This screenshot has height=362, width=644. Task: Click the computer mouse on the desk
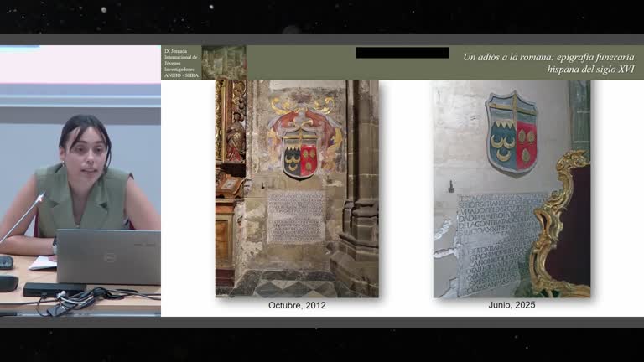[6, 262]
